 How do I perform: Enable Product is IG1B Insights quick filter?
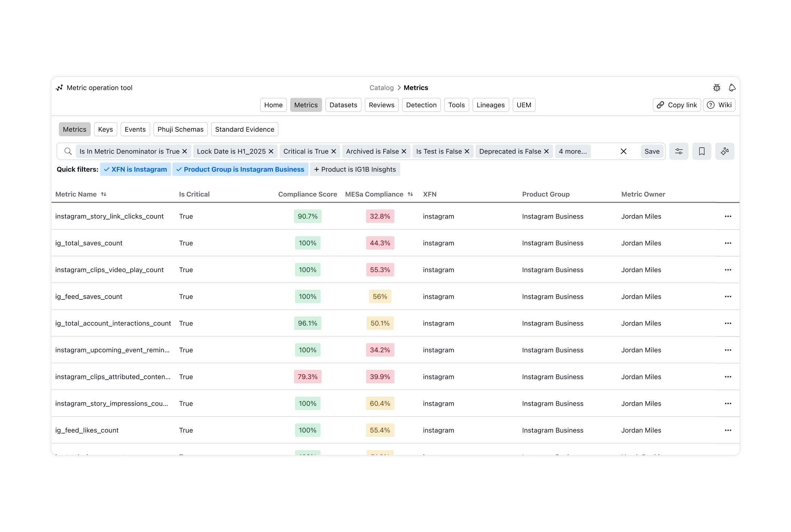point(355,169)
